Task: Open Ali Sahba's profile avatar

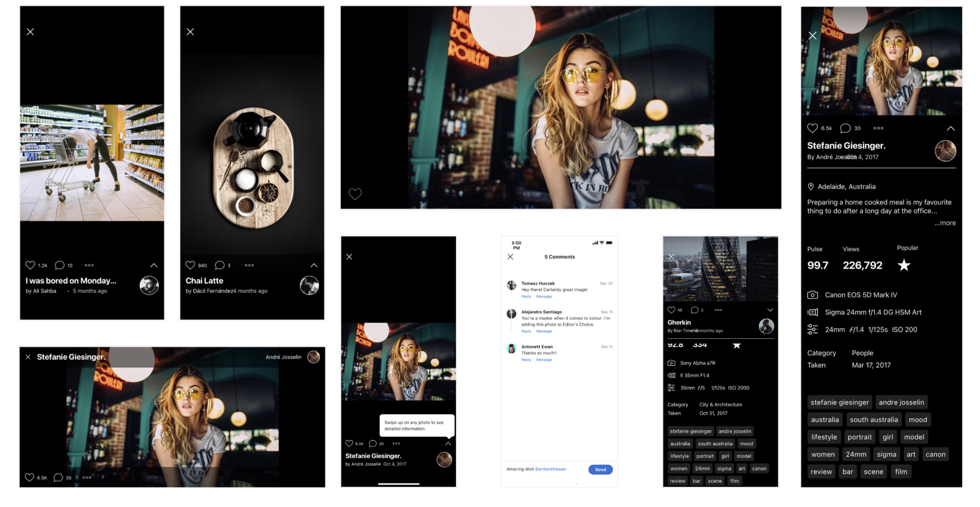Action: pyautogui.click(x=149, y=286)
